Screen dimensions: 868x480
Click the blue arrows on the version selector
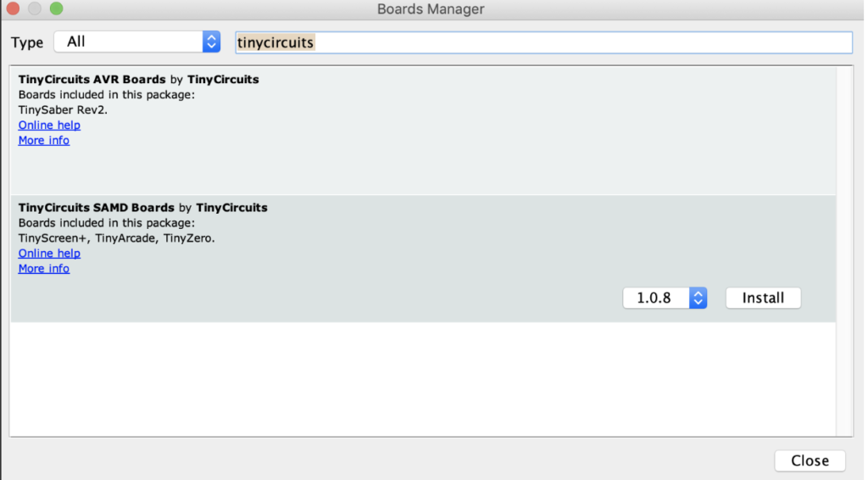click(698, 298)
